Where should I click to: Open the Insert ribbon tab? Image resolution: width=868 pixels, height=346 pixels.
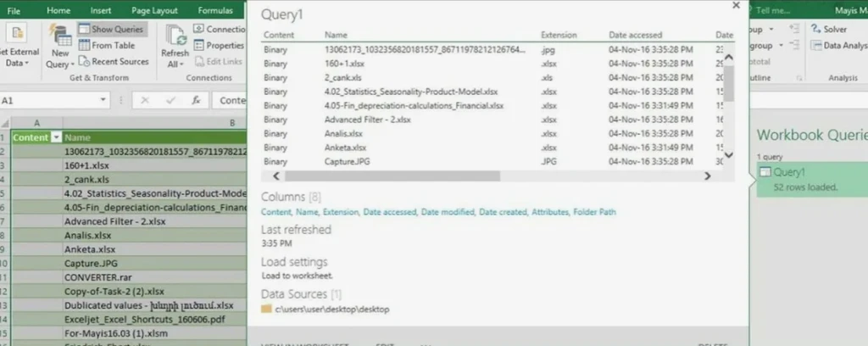[x=101, y=10]
